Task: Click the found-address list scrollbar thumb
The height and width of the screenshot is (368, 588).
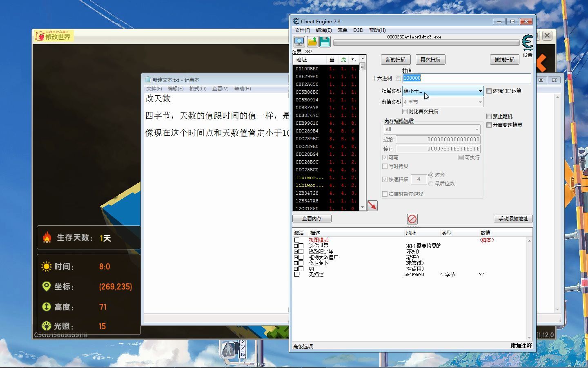Action: tap(362, 66)
